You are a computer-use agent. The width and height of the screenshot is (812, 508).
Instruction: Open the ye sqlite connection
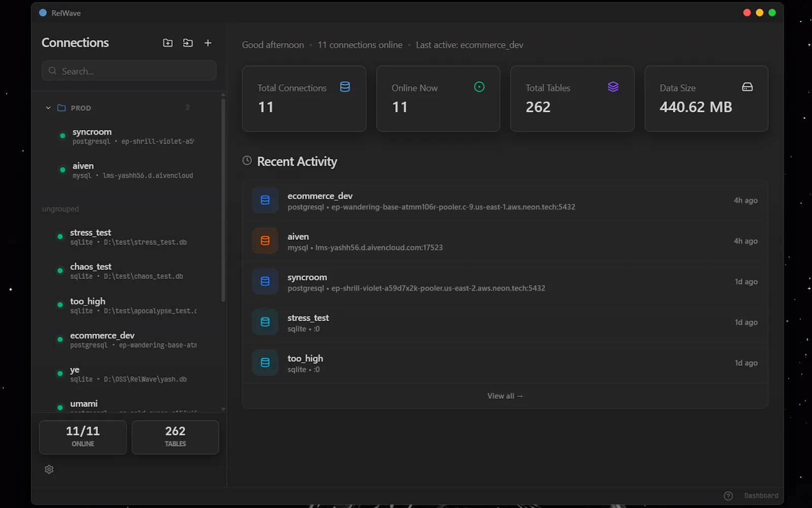coord(127,374)
